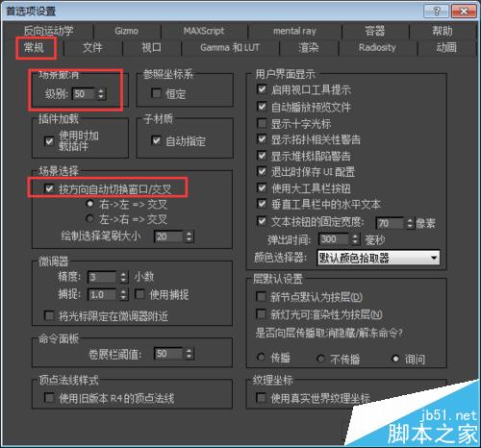Select the 传播 radio button

coord(262,358)
